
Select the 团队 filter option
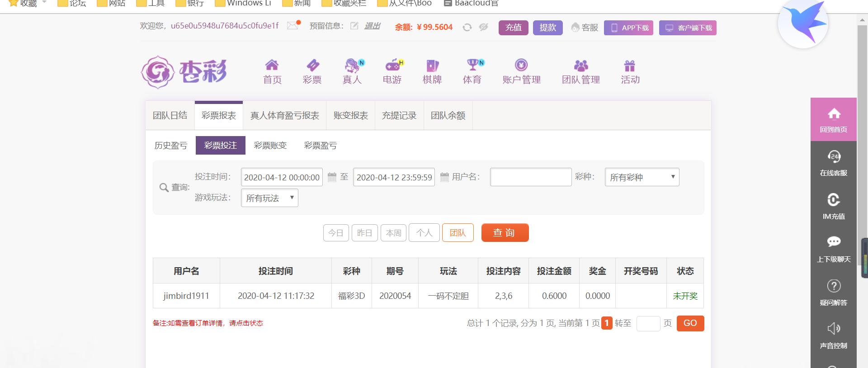[x=458, y=233]
